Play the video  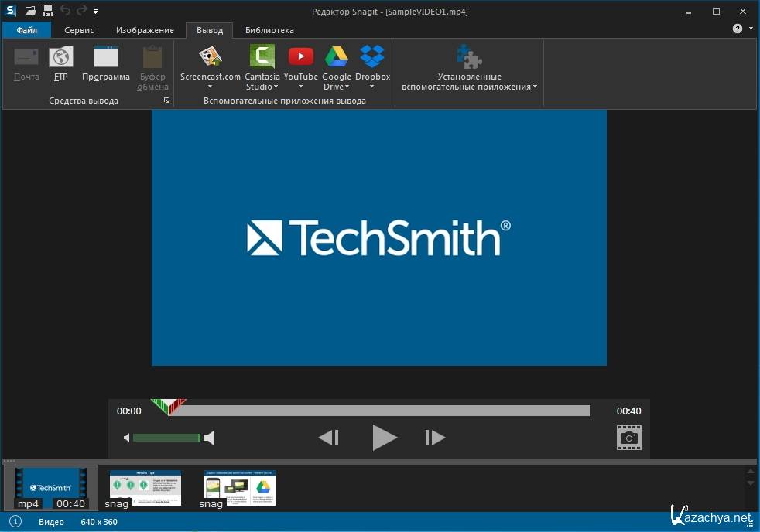coord(383,438)
